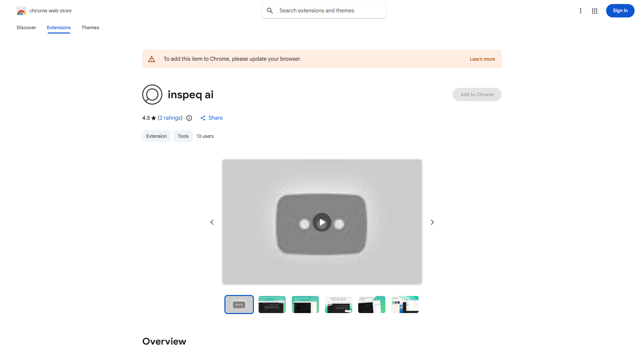Play the promotional video
This screenshot has width=644, height=362.
[322, 222]
